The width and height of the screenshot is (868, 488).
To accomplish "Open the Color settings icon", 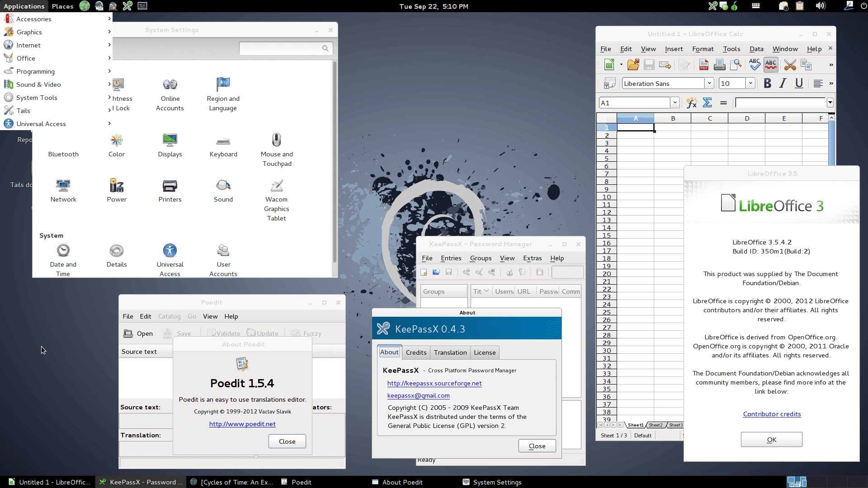I will (x=117, y=145).
